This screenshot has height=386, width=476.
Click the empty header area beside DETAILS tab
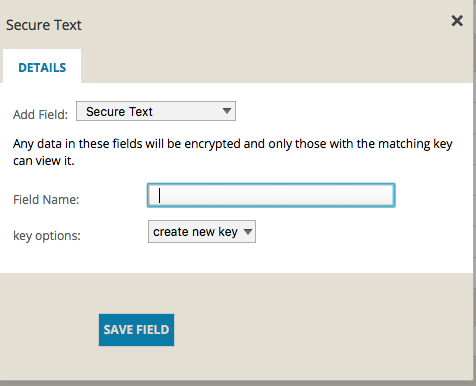point(277,66)
